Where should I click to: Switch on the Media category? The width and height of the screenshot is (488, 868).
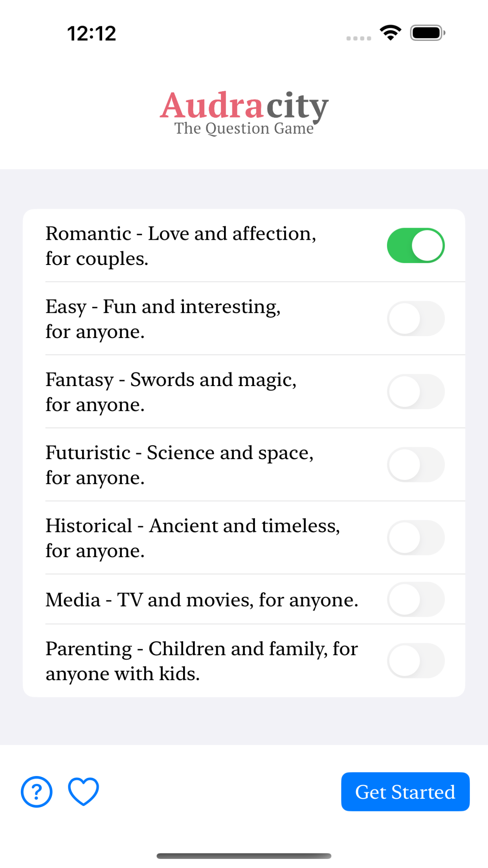point(416,600)
